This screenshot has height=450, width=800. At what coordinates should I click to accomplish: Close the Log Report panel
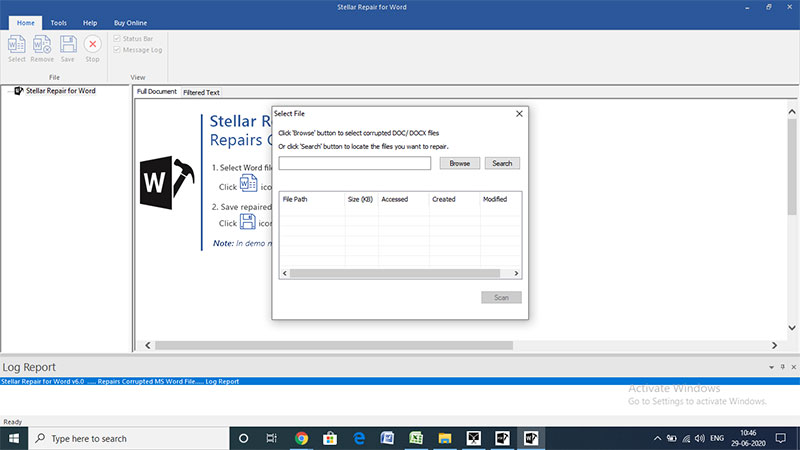[x=793, y=367]
